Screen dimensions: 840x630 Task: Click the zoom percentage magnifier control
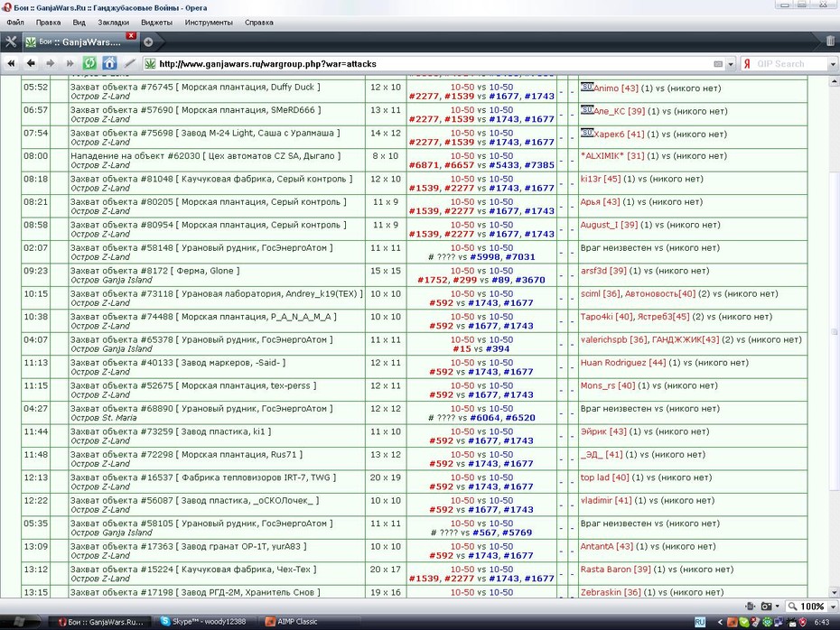point(806,607)
